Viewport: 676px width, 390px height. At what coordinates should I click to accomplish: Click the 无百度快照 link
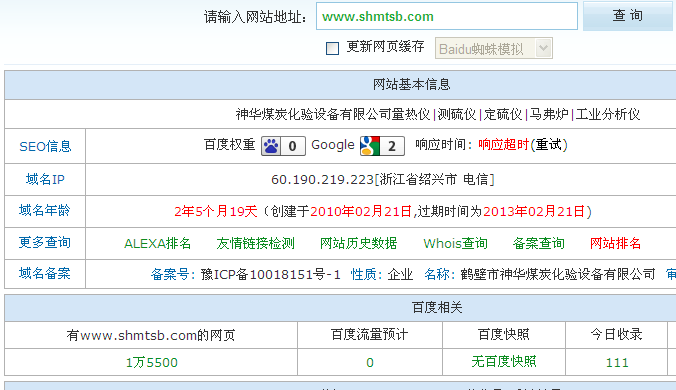click(504, 362)
